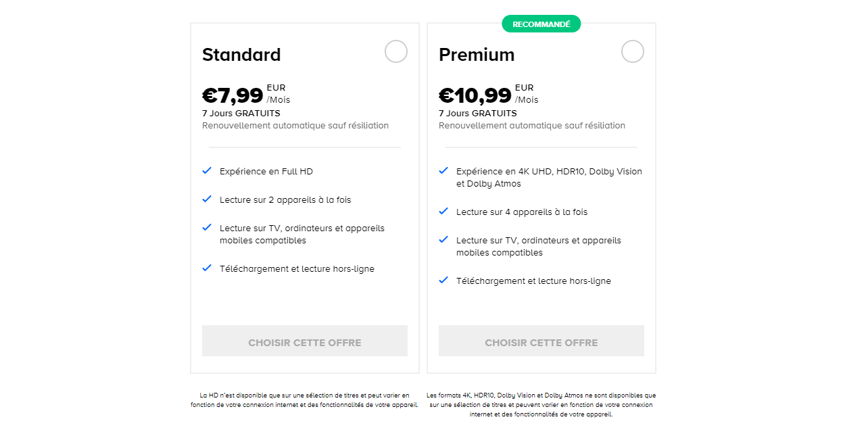The width and height of the screenshot is (868, 434).
Task: Click the €7,99 price text
Action: pos(233,95)
